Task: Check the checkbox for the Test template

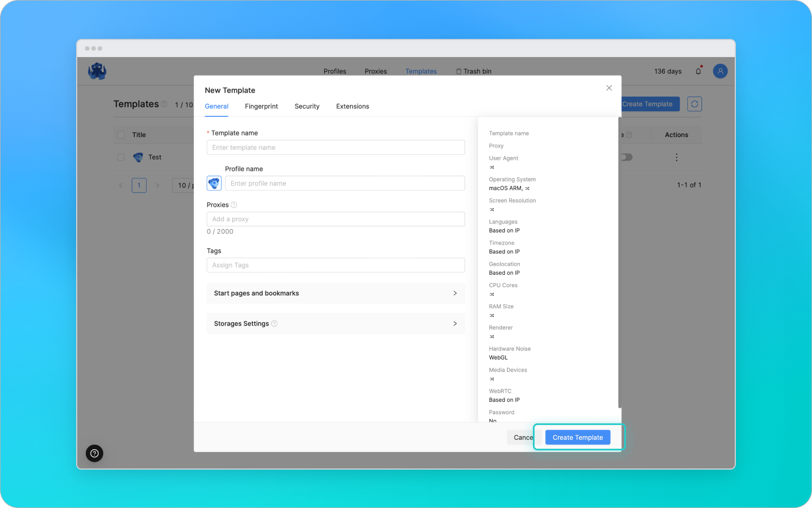Action: coord(121,157)
